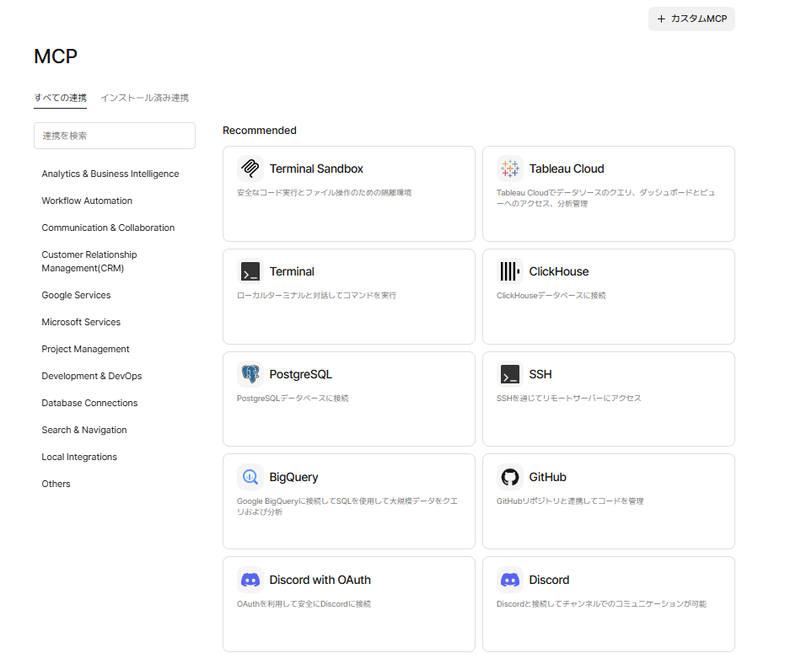The width and height of the screenshot is (812, 664).
Task: Select the Others category
Action: point(56,484)
